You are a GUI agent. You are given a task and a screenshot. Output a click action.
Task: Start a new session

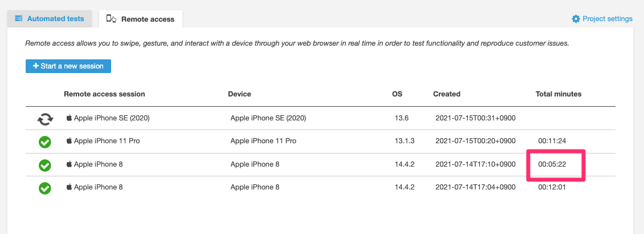point(68,66)
